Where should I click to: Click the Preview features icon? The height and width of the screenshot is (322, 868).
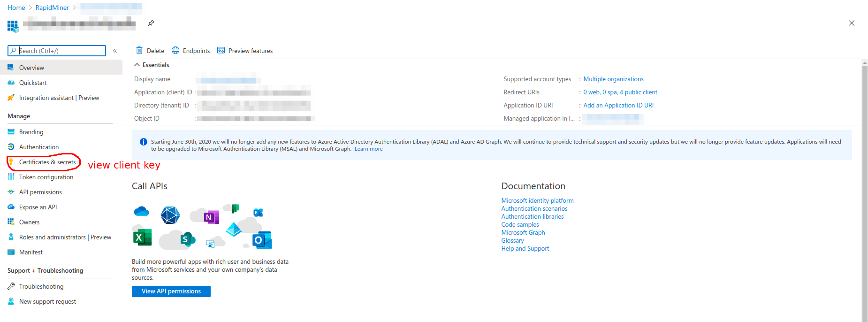tap(221, 51)
